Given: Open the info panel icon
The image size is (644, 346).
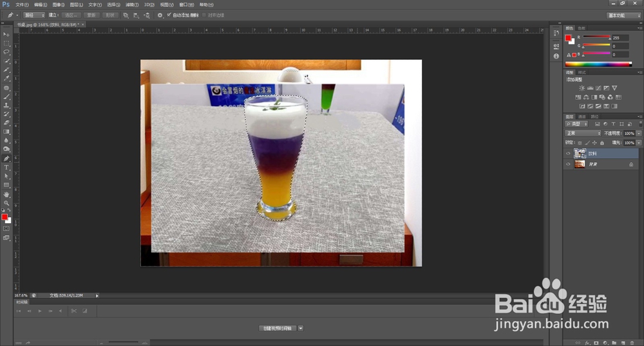Looking at the screenshot, I should (556, 56).
